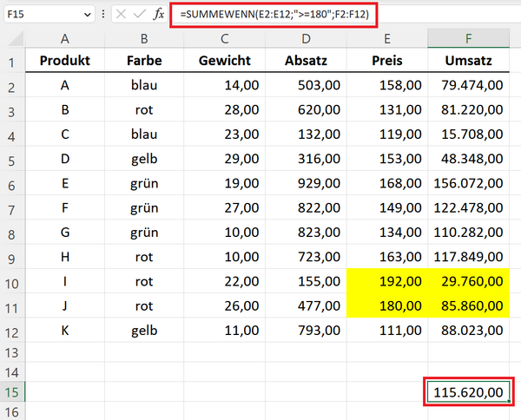This screenshot has width=521, height=420.
Task: Select Farbe cell blau in row 2
Action: click(x=144, y=85)
